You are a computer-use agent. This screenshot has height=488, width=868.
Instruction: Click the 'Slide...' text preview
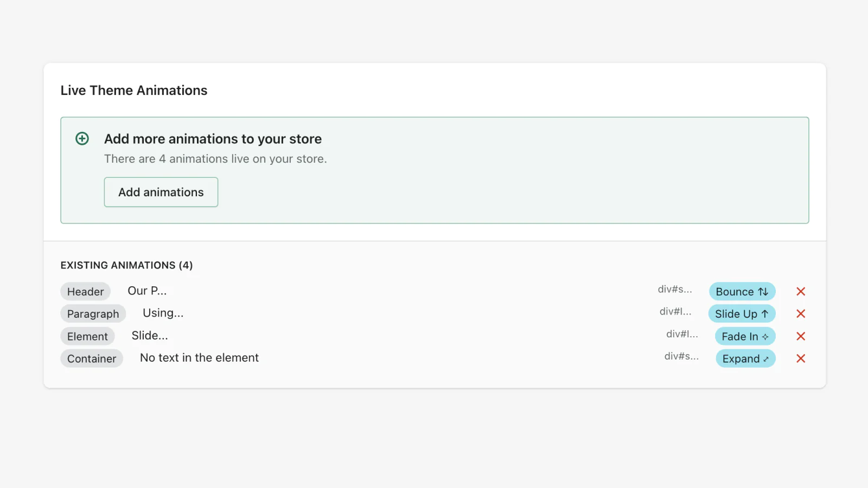pyautogui.click(x=150, y=336)
